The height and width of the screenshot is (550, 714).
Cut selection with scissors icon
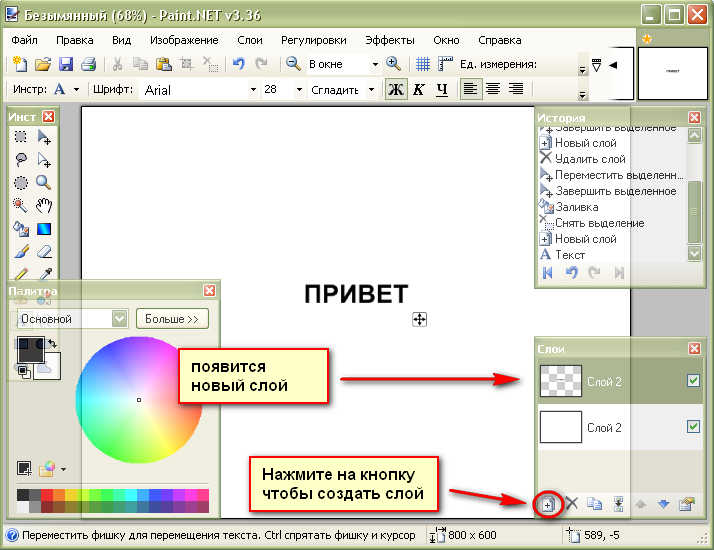coord(117,64)
